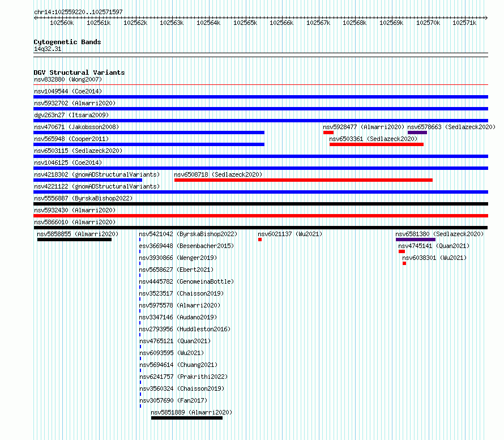Click the blue bar of nsv470671 (Jakobsson2008)
Image resolution: width=504 pixels, height=440 pixels.
pyautogui.click(x=149, y=133)
